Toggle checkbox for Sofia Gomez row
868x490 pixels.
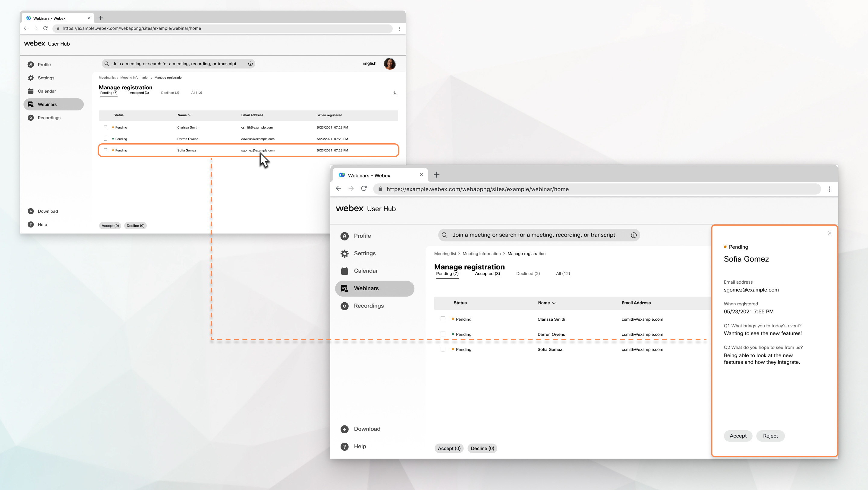[x=443, y=349]
